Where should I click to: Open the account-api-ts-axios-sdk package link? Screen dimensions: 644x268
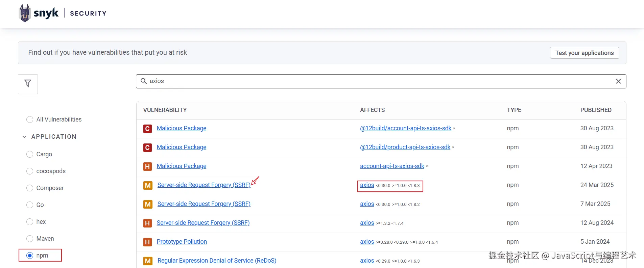click(x=392, y=166)
